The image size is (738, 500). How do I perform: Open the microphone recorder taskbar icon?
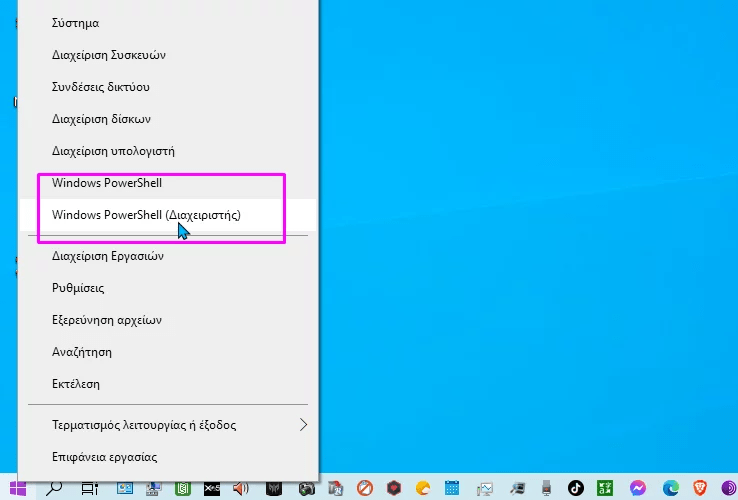pos(546,488)
